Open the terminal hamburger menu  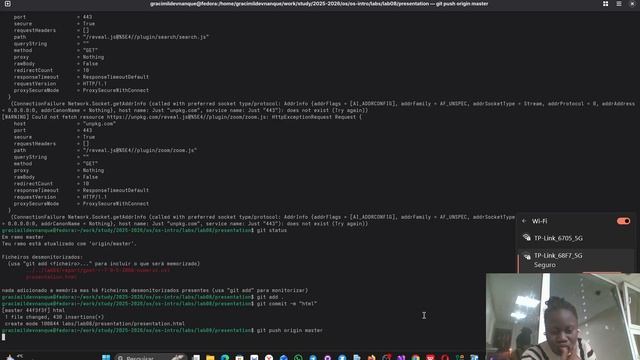[x=619, y=4]
